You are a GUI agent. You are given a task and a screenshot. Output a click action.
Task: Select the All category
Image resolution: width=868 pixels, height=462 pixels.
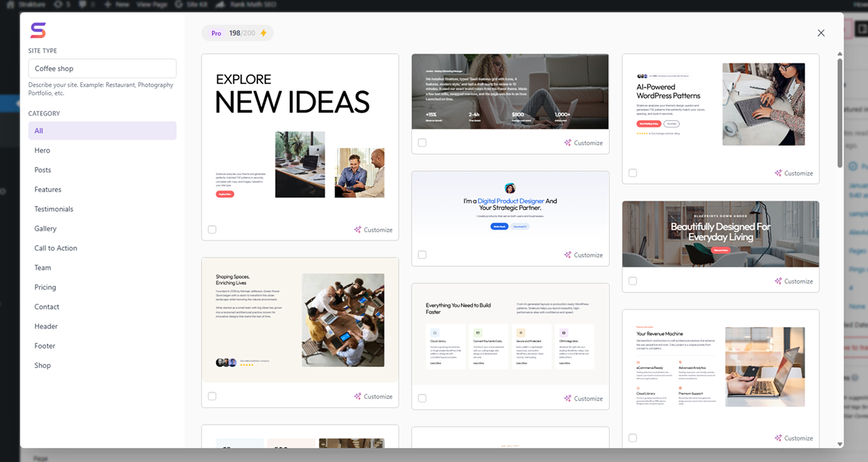tap(102, 131)
